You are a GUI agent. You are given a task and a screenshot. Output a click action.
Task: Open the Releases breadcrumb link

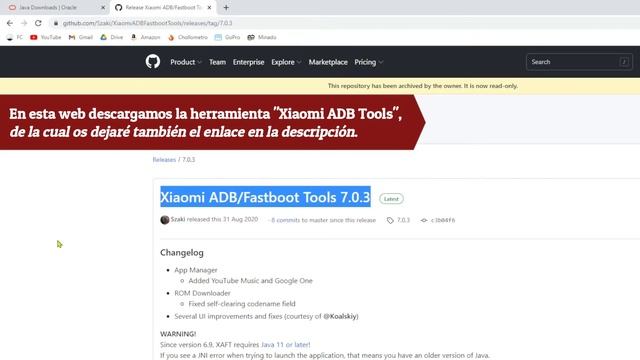(x=164, y=160)
